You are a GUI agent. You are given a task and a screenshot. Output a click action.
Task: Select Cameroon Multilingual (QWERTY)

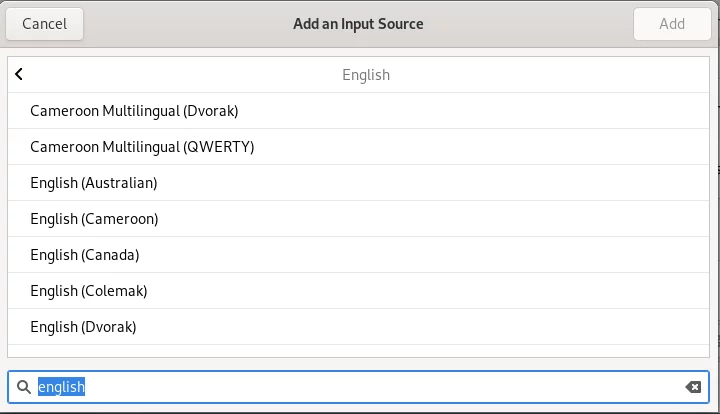(358, 147)
